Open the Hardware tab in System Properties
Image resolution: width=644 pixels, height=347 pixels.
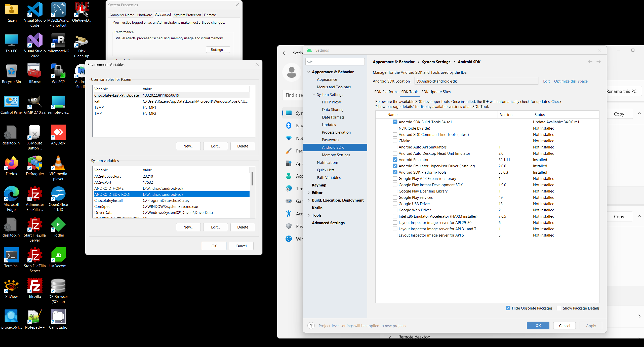[145, 15]
